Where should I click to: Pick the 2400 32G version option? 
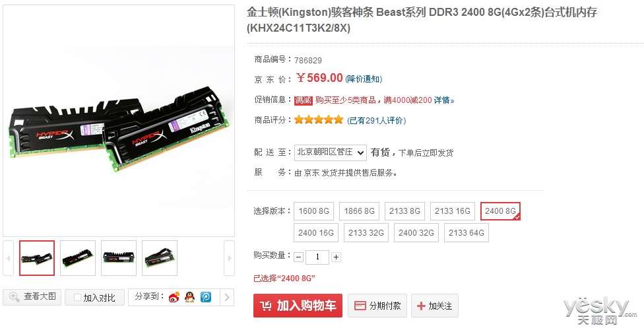tap(416, 233)
